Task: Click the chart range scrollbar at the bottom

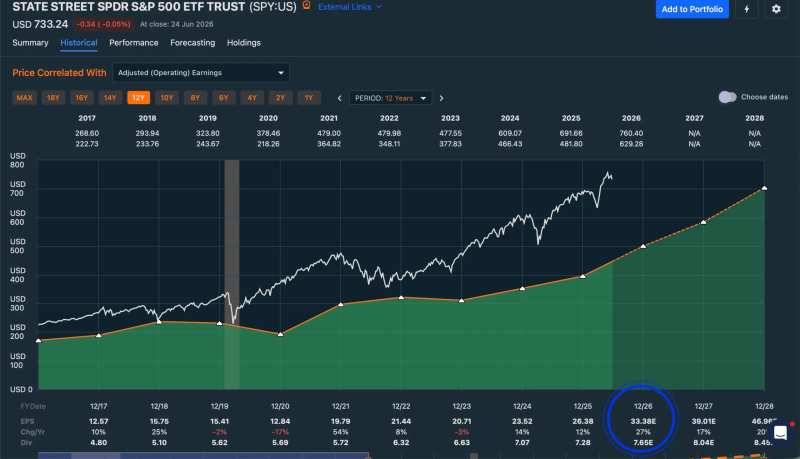Action: click(203, 455)
